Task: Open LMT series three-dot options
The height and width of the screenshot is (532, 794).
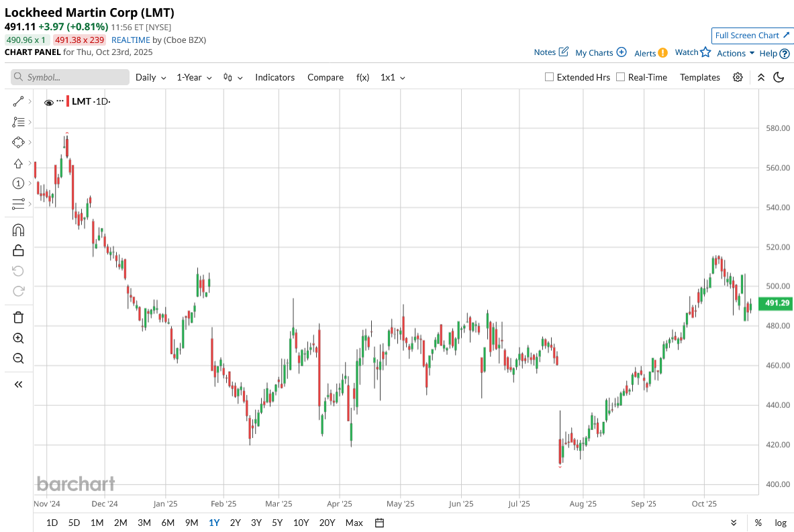Action: (60, 101)
